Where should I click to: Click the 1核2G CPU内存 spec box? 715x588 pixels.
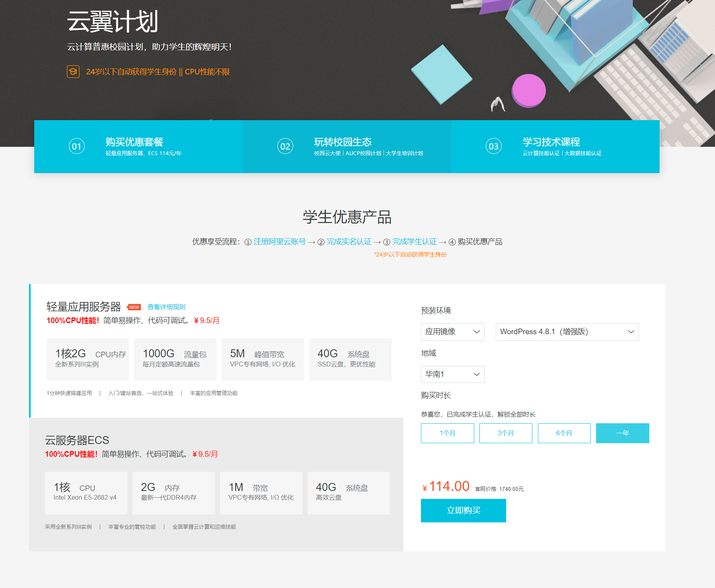coord(88,359)
